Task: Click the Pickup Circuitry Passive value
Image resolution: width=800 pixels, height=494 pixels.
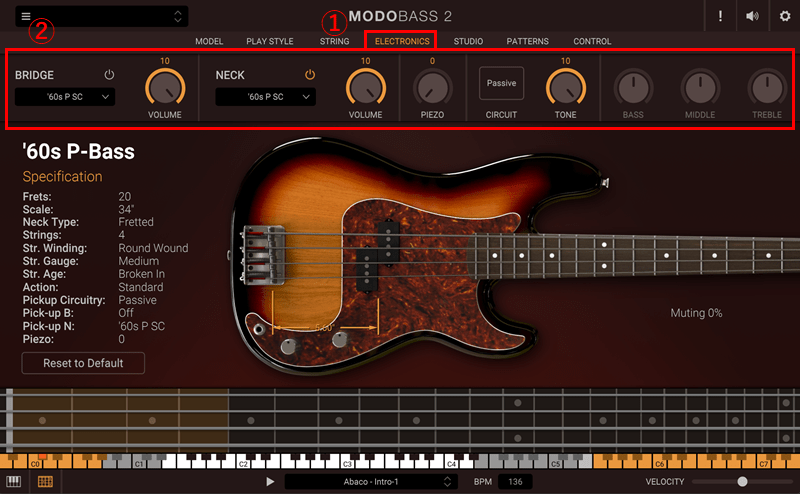Action: (137, 300)
